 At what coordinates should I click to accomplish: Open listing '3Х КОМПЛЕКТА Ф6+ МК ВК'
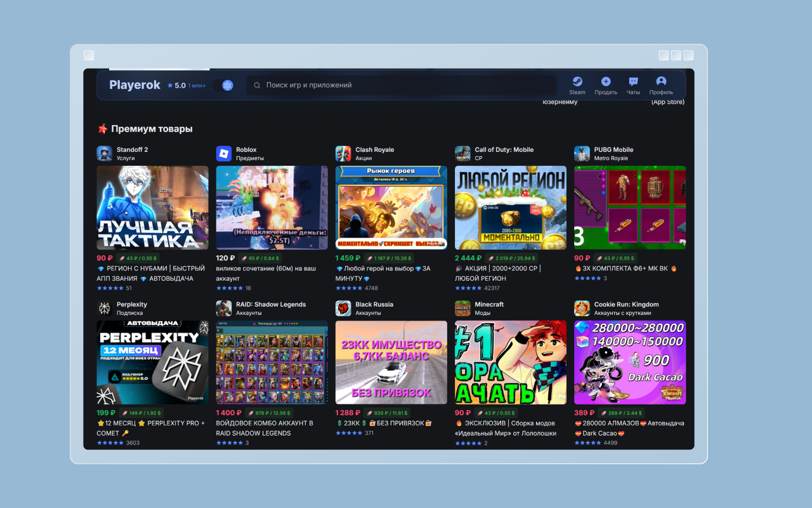coord(626,269)
